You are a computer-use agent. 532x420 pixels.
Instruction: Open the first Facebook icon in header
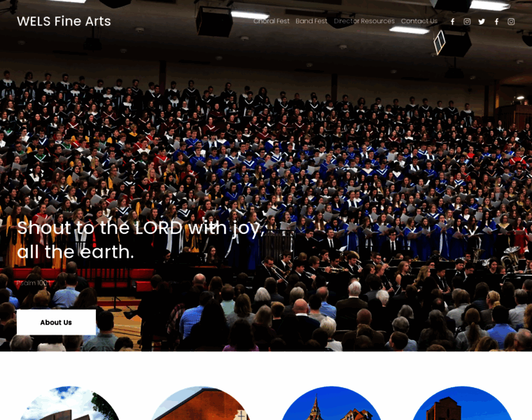coord(453,22)
